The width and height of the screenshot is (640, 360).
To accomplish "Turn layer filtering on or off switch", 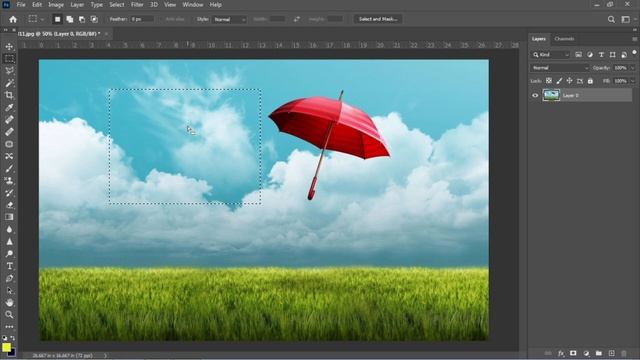I will (x=634, y=52).
